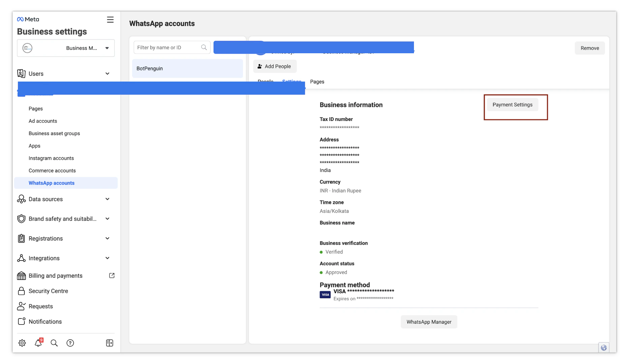Click the Requests person icon

point(21,306)
